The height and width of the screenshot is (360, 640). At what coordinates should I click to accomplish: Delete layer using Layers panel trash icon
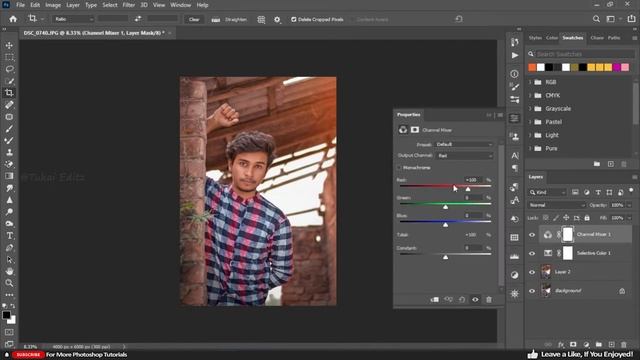tap(624, 344)
